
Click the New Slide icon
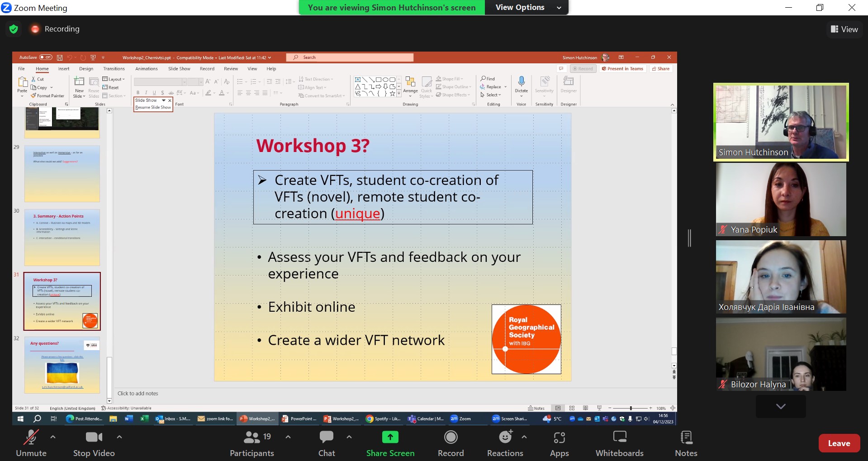tap(79, 81)
